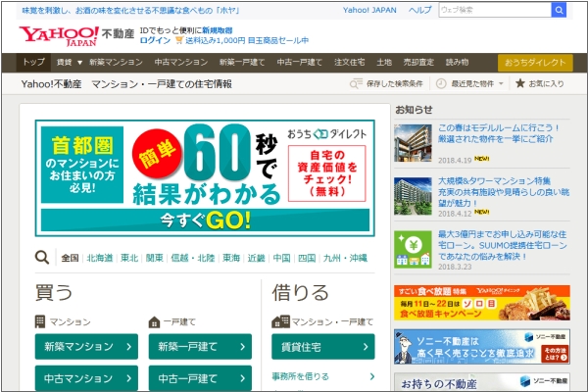Select 信越・北陸 region link
Screen dimensions: 588x392
(x=193, y=258)
